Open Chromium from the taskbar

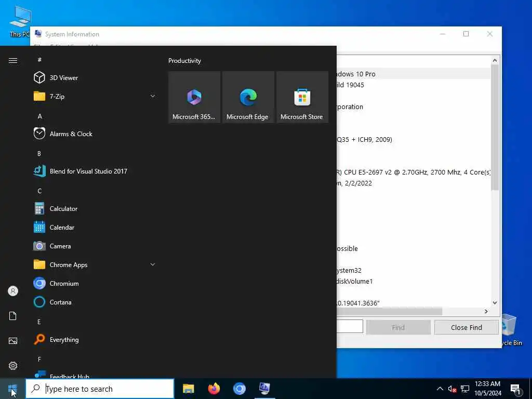[239, 389]
